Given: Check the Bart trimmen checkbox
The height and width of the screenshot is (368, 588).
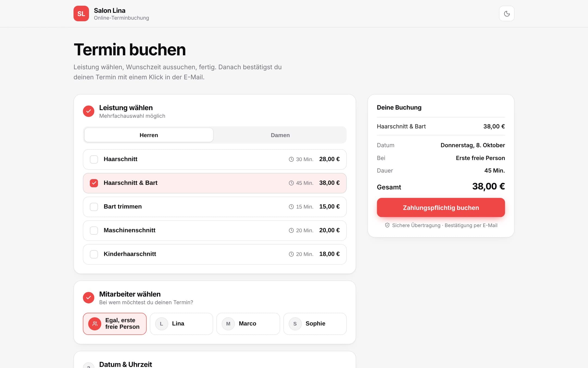Looking at the screenshot, I should [x=94, y=207].
